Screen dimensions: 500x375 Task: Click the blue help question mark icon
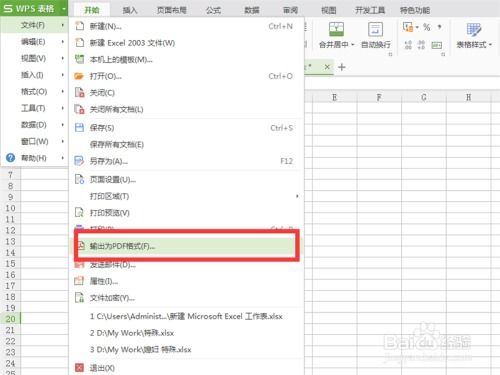pyautogui.click(x=11, y=158)
